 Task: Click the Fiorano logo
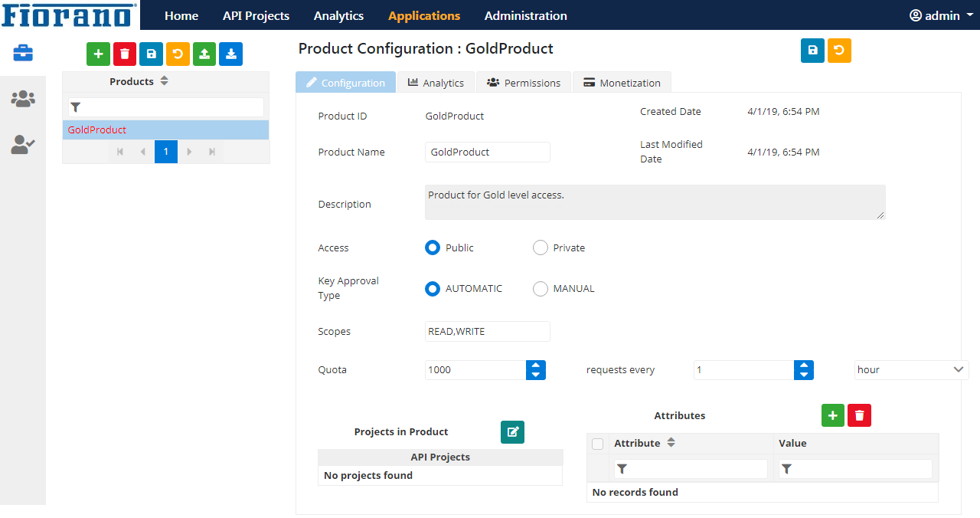pyautogui.click(x=70, y=15)
